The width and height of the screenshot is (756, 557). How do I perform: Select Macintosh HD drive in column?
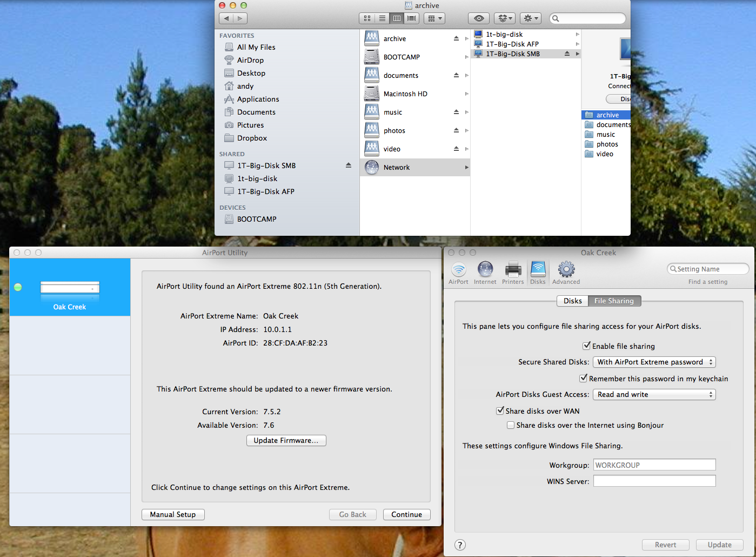pyautogui.click(x=415, y=94)
